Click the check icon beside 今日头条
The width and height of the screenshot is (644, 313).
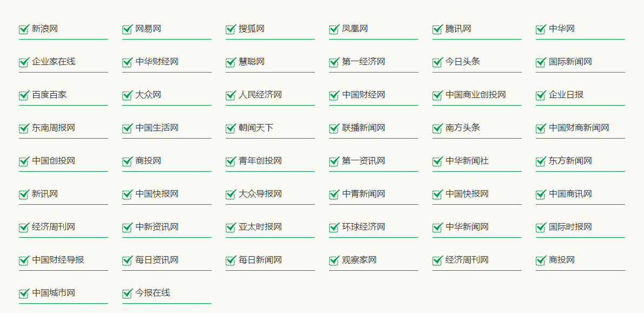tap(437, 62)
